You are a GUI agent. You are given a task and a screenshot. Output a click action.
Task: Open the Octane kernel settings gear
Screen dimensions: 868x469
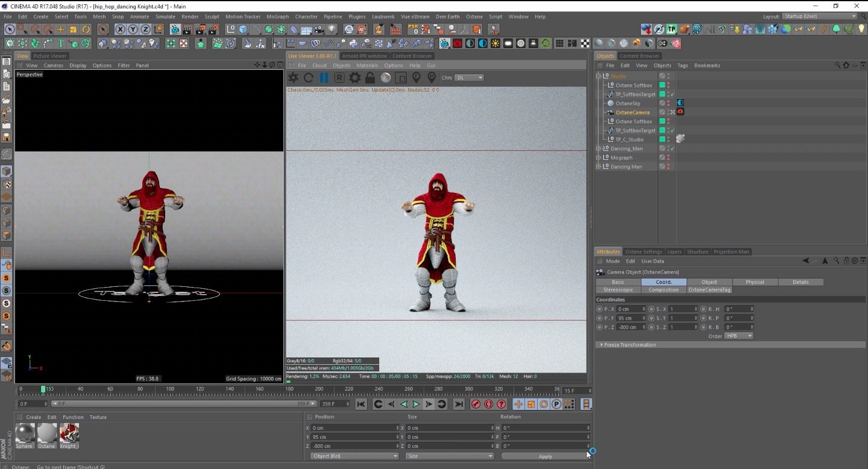[x=354, y=78]
